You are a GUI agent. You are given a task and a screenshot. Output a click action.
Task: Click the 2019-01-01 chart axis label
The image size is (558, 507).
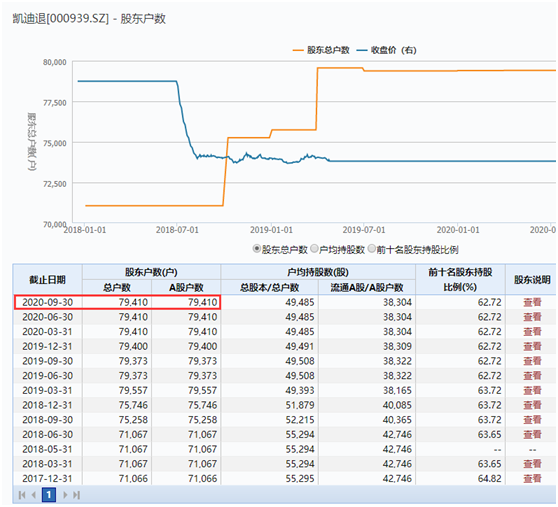[x=271, y=230]
